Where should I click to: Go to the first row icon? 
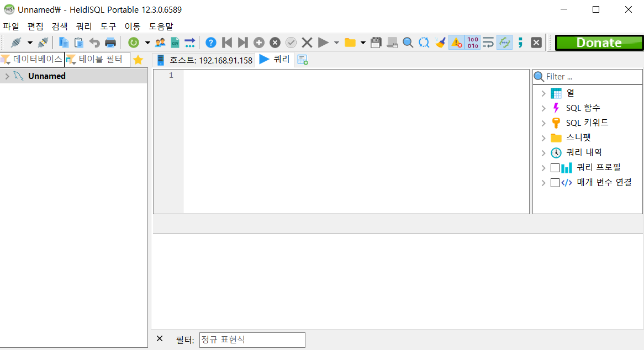226,43
